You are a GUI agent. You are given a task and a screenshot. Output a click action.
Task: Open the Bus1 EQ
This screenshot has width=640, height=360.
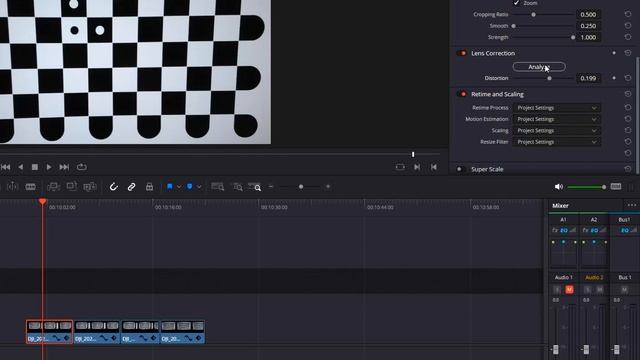point(624,231)
